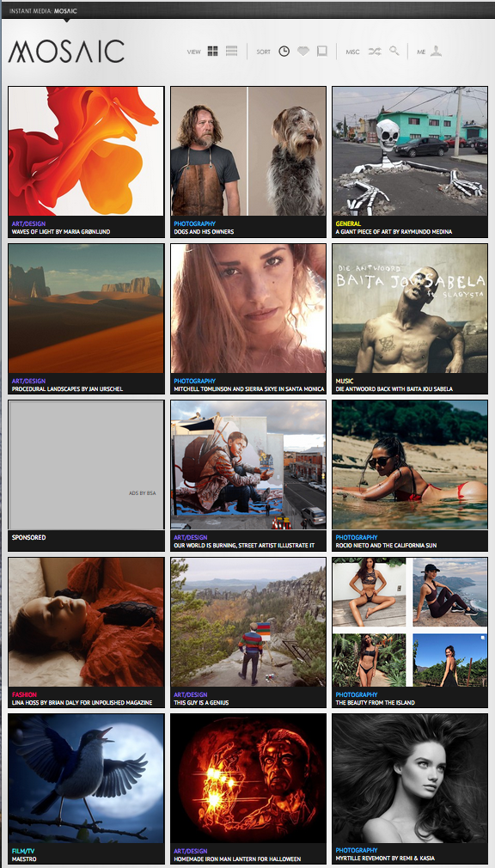Select FASHION category under Lina Hoss post
This screenshot has height=868, width=495.
pyautogui.click(x=24, y=694)
